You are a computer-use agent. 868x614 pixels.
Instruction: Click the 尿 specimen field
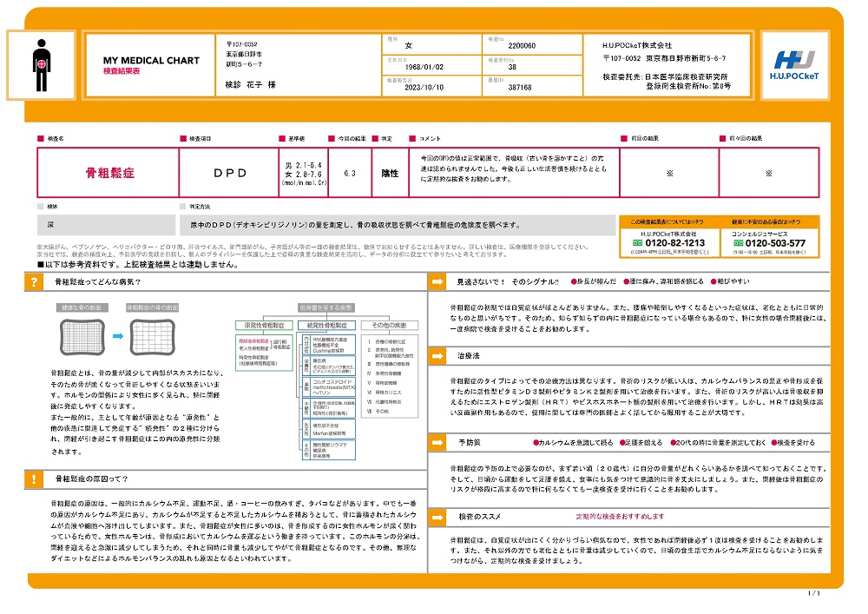(x=106, y=225)
